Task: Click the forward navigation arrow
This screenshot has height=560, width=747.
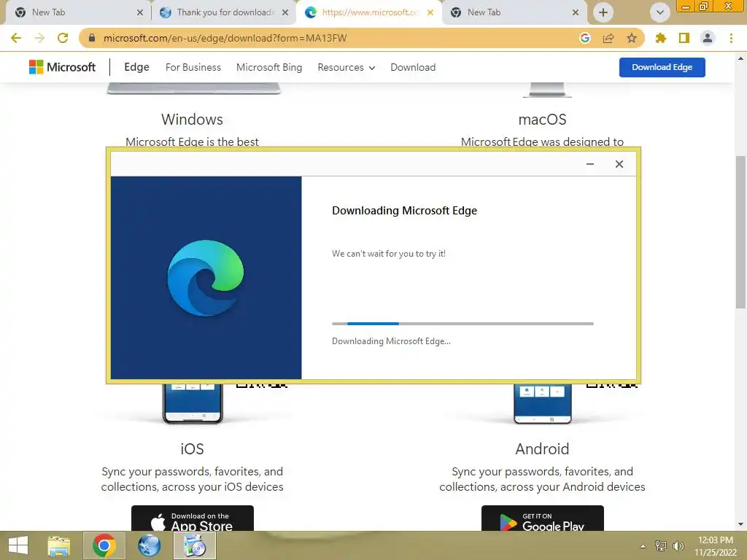Action: click(39, 38)
